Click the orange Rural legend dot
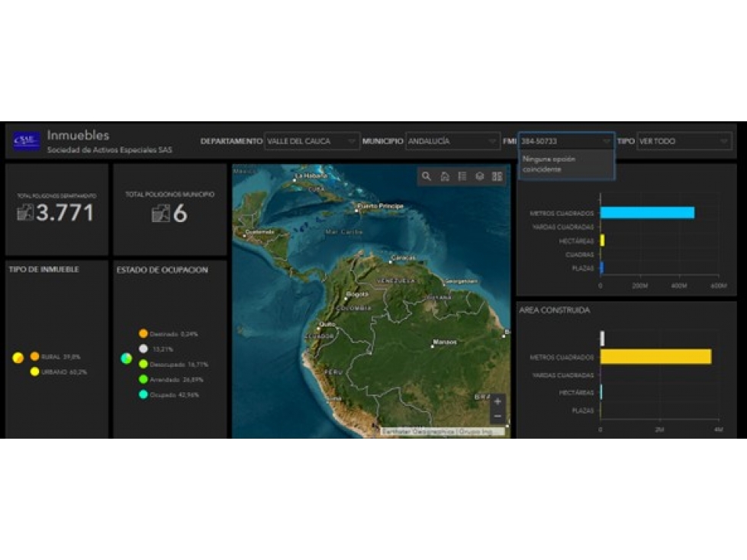Image resolution: width=747 pixels, height=560 pixels. click(35, 356)
